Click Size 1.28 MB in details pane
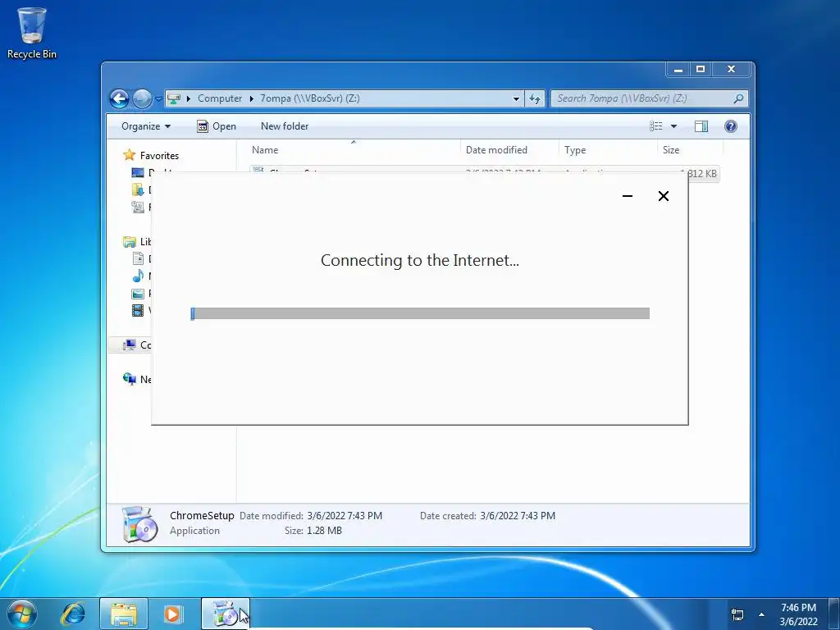This screenshot has height=630, width=840. (x=325, y=531)
